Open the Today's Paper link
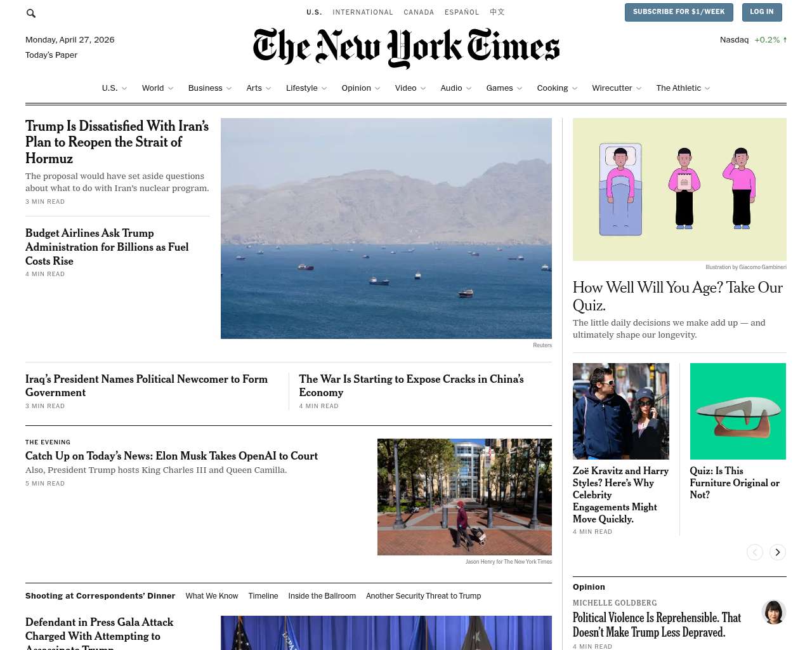 pyautogui.click(x=51, y=55)
